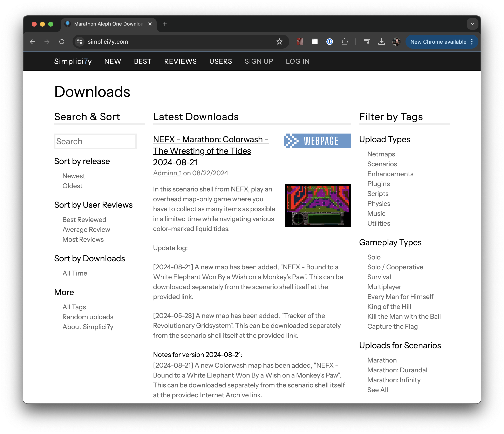Filter by Every Man for Himself
504x434 pixels.
pyautogui.click(x=400, y=297)
